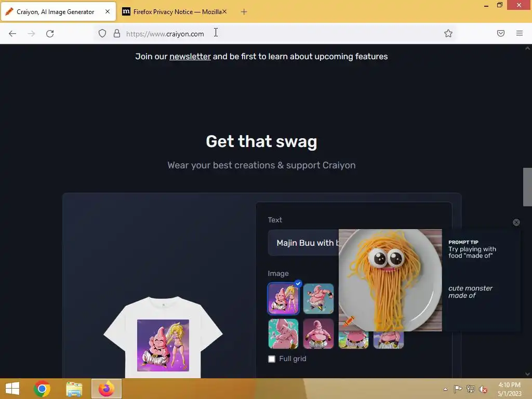Click the Majin Buu text input field

pos(303,243)
